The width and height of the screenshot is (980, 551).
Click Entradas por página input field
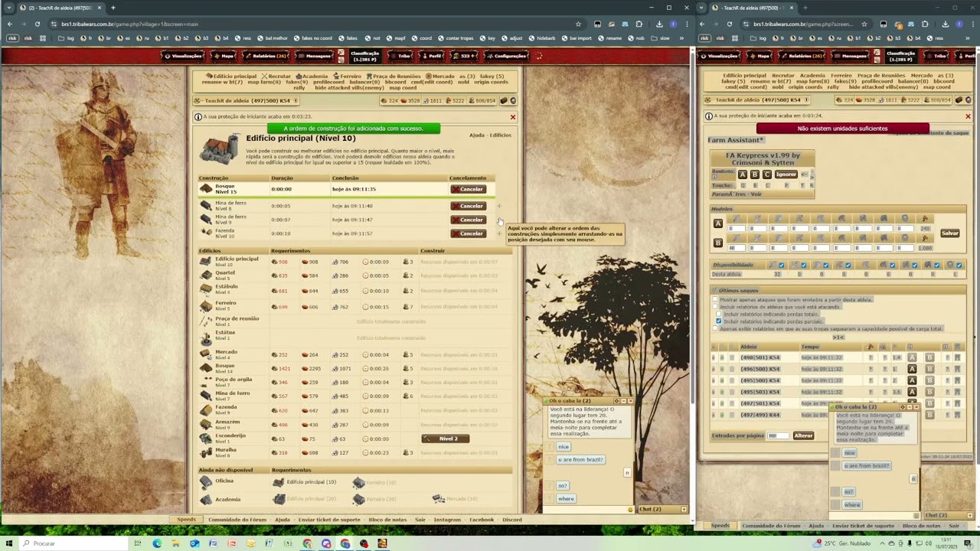[778, 435]
